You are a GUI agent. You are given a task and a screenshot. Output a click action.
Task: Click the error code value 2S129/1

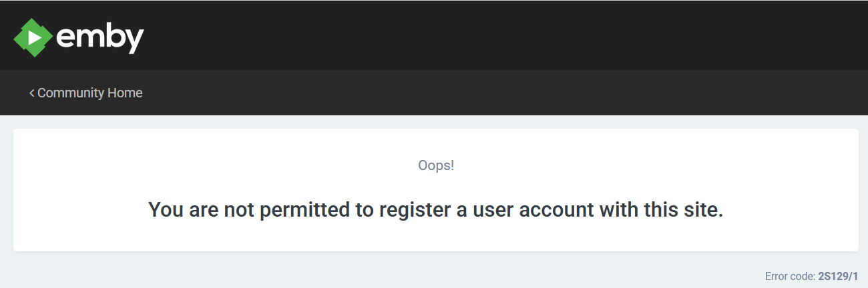[x=838, y=276]
